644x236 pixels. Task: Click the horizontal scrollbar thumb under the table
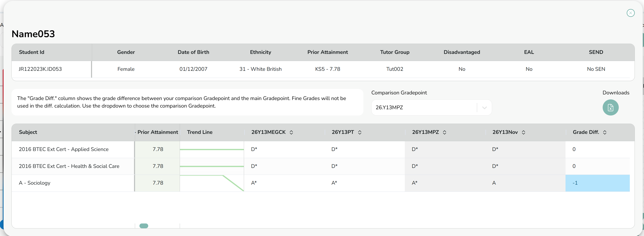point(144,226)
